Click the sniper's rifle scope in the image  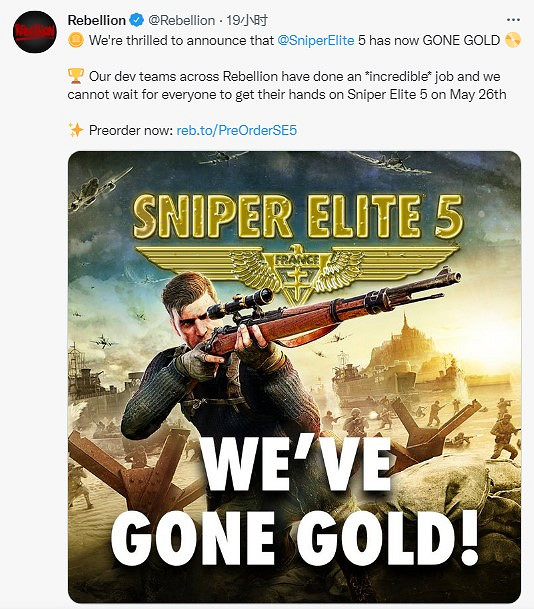pos(241,303)
